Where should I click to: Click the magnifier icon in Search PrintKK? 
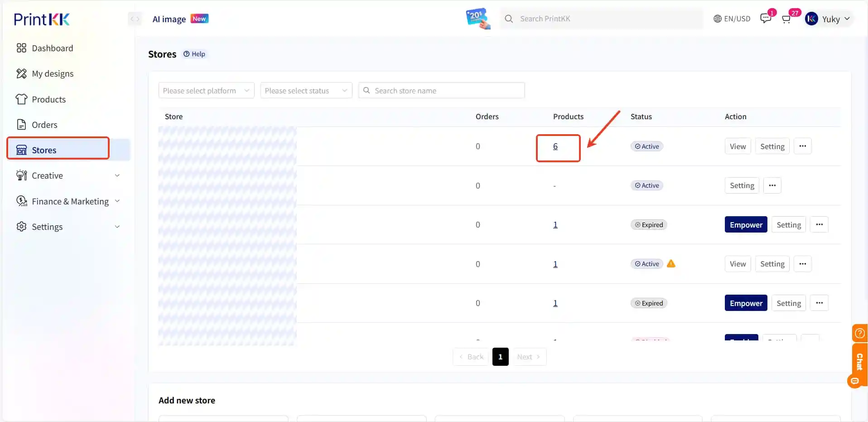pos(509,19)
